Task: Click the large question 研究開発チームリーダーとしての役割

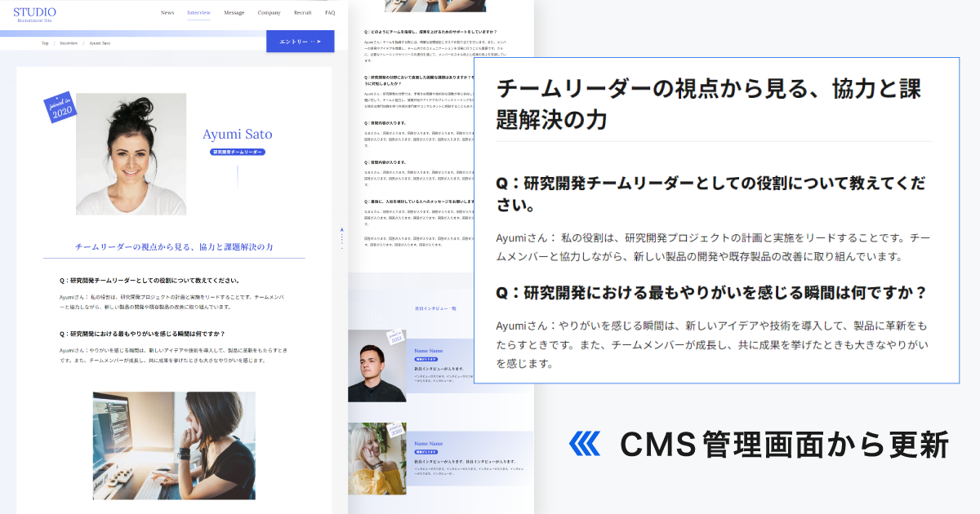Action: [x=711, y=193]
